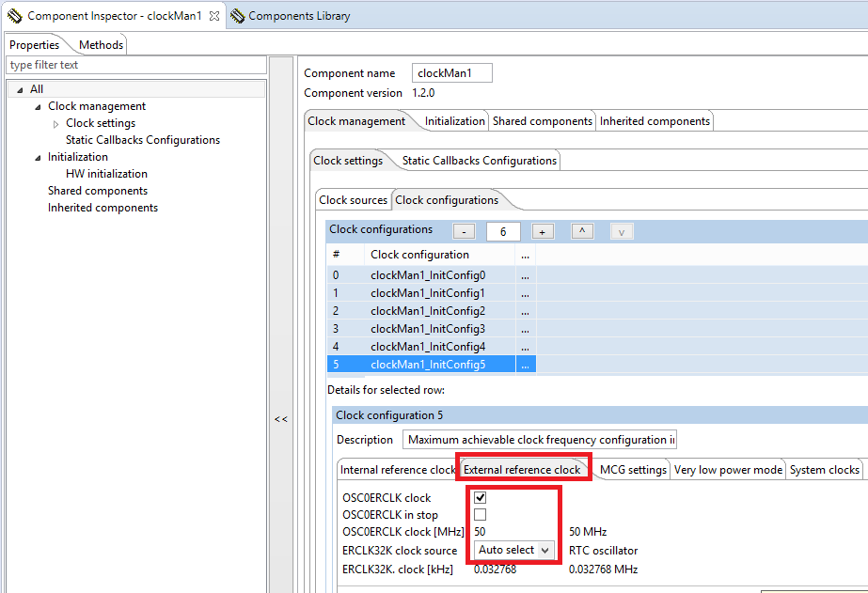Close the Component Inspector tab
The height and width of the screenshot is (593, 868).
pos(213,16)
